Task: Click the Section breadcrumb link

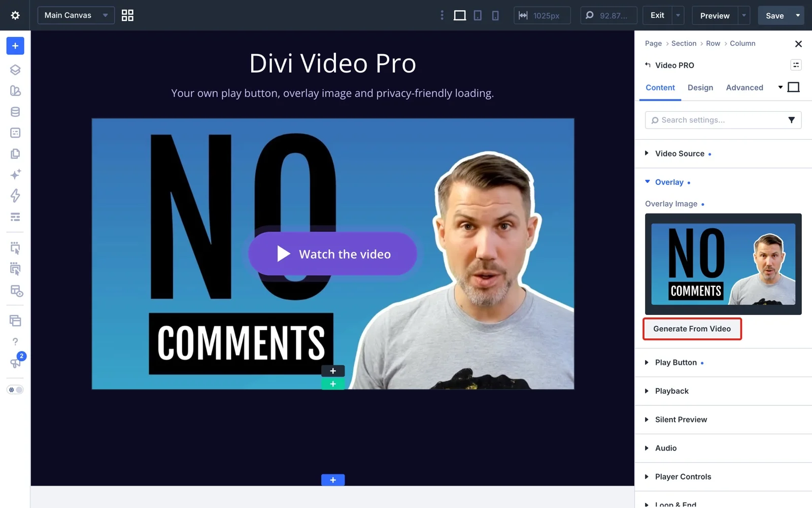Action: pos(684,43)
